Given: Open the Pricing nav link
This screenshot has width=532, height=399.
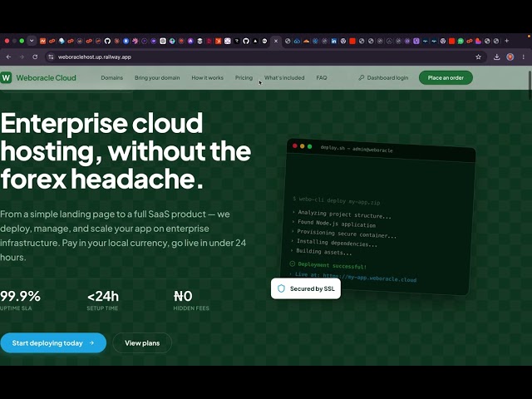Looking at the screenshot, I should (x=244, y=77).
